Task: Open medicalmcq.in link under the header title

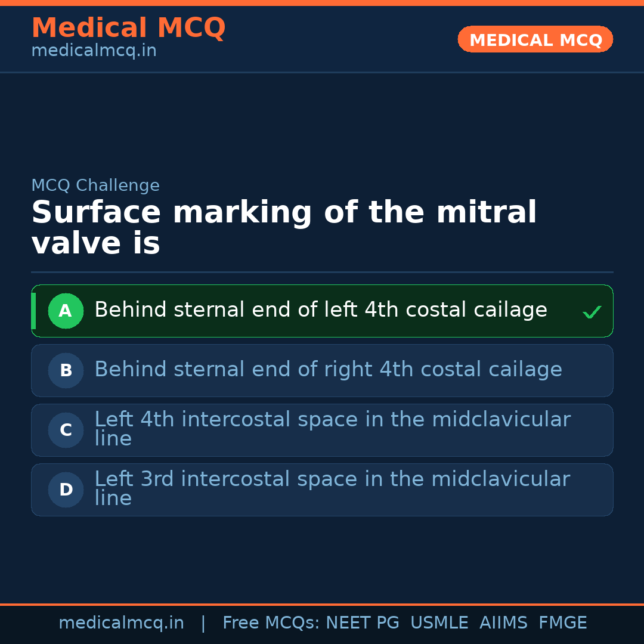Action: pos(94,51)
